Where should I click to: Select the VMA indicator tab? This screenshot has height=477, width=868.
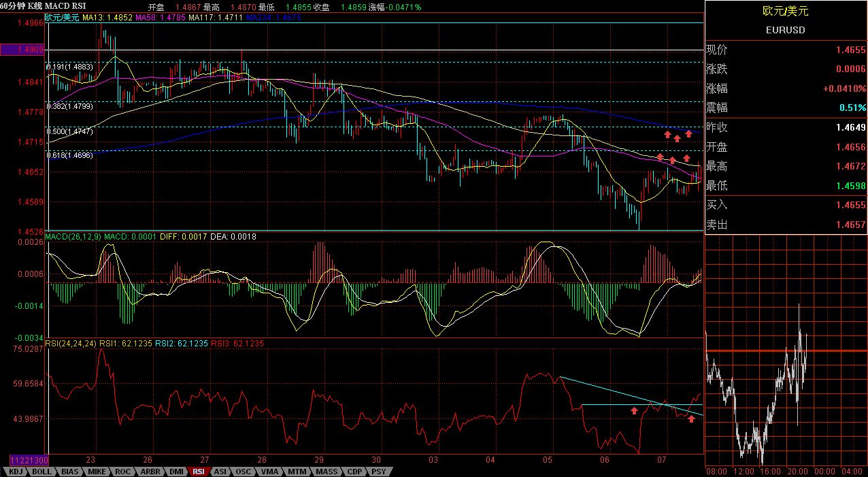[x=269, y=471]
